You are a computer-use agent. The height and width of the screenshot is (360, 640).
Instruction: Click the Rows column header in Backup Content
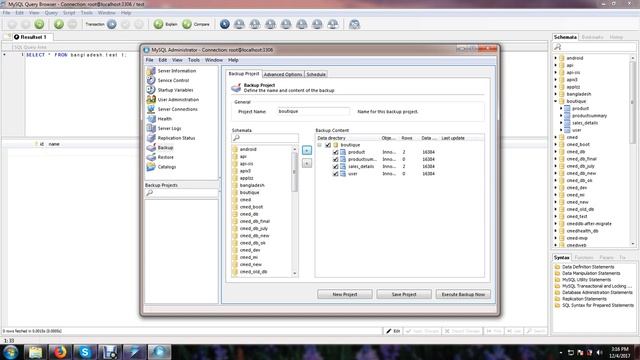[407, 138]
